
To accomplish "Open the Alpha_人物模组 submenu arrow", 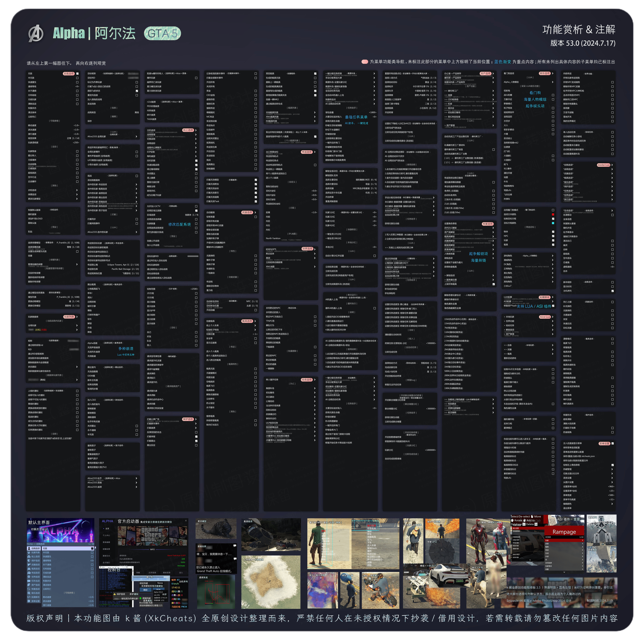I will [x=553, y=82].
